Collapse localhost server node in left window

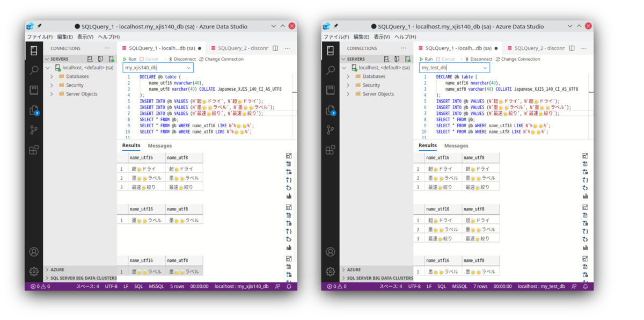pyautogui.click(x=48, y=68)
